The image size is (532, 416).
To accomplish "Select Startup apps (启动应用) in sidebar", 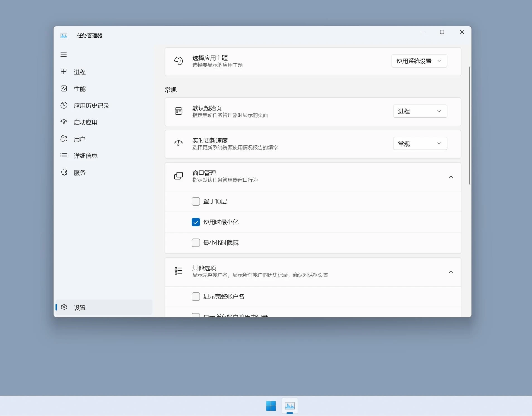I will pyautogui.click(x=85, y=122).
